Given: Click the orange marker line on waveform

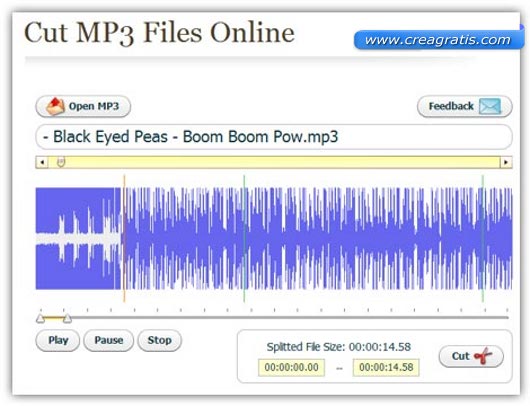Looking at the screenshot, I should click(124, 238).
